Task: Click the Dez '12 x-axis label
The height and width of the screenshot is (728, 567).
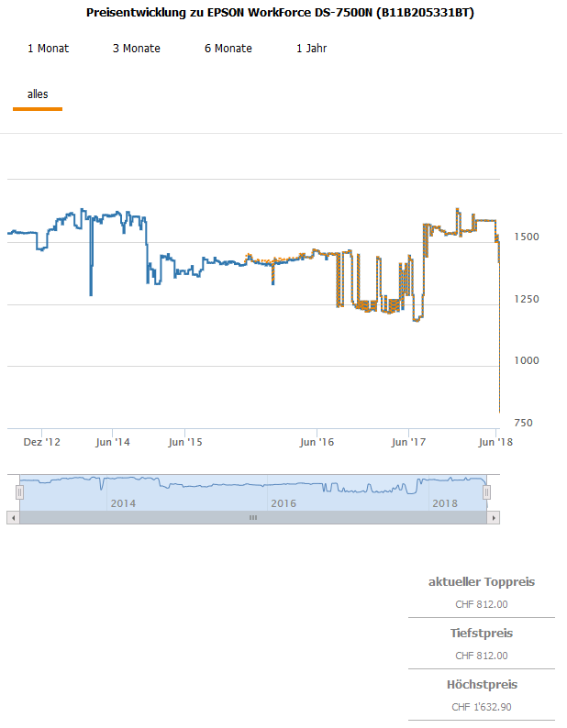Action: click(41, 442)
